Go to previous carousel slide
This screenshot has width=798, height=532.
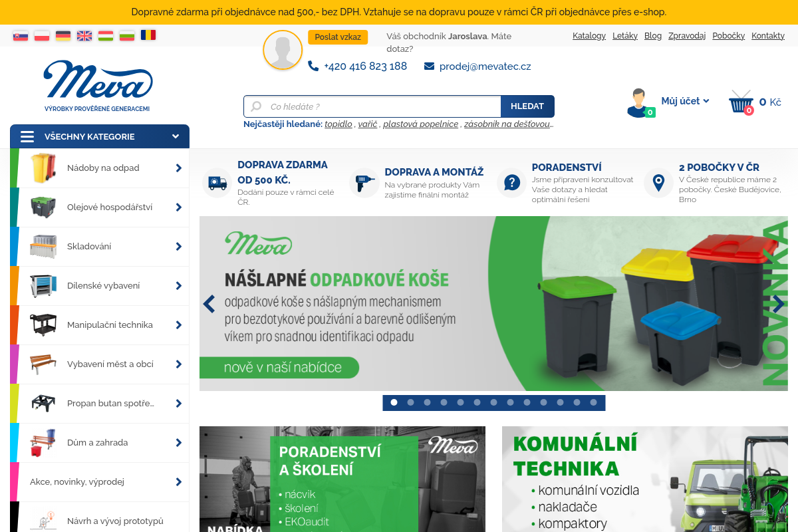[209, 304]
